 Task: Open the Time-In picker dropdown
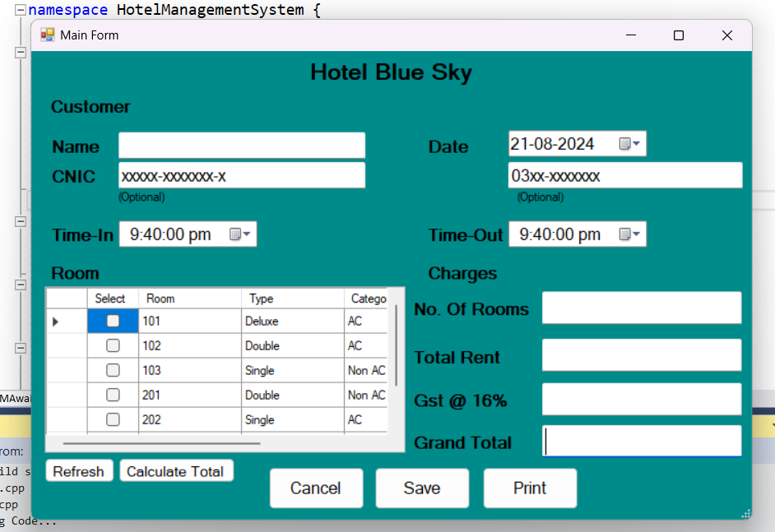(240, 234)
